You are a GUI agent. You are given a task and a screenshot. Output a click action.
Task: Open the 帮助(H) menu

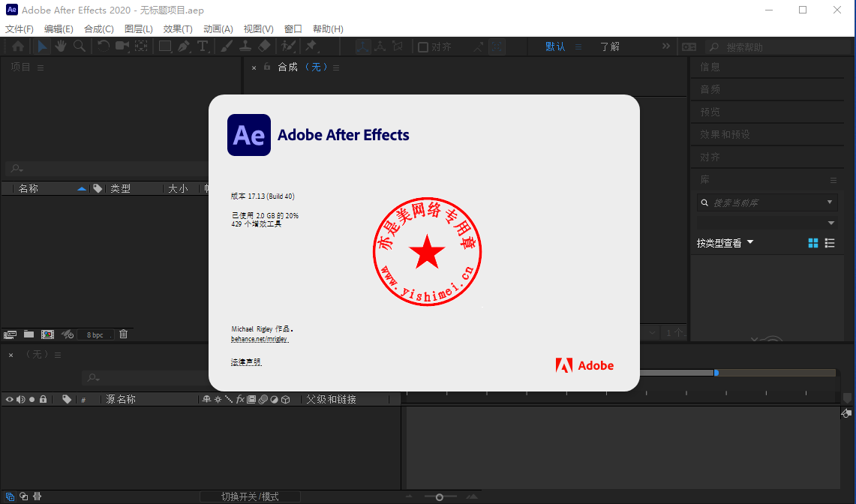328,29
